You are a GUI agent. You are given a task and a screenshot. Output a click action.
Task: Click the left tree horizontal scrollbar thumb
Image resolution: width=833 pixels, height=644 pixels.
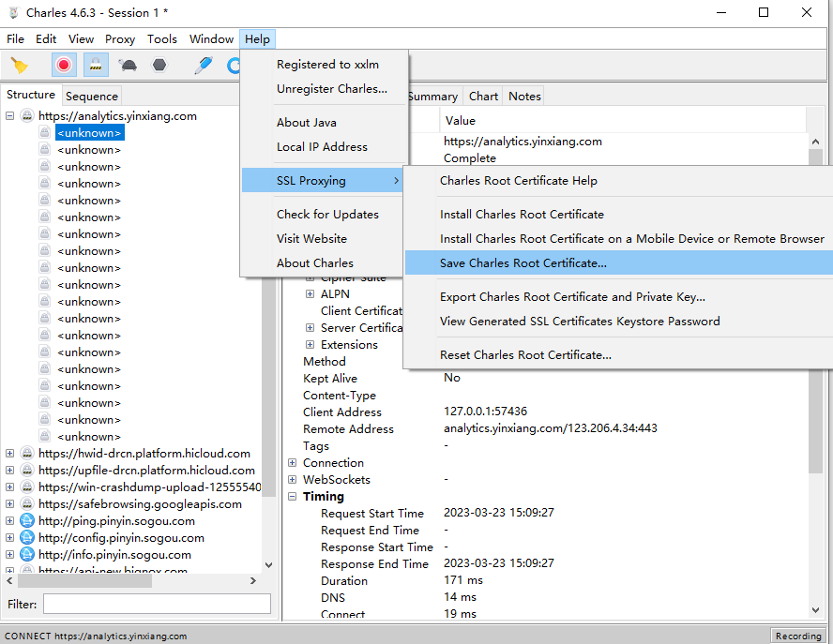pyautogui.click(x=85, y=581)
